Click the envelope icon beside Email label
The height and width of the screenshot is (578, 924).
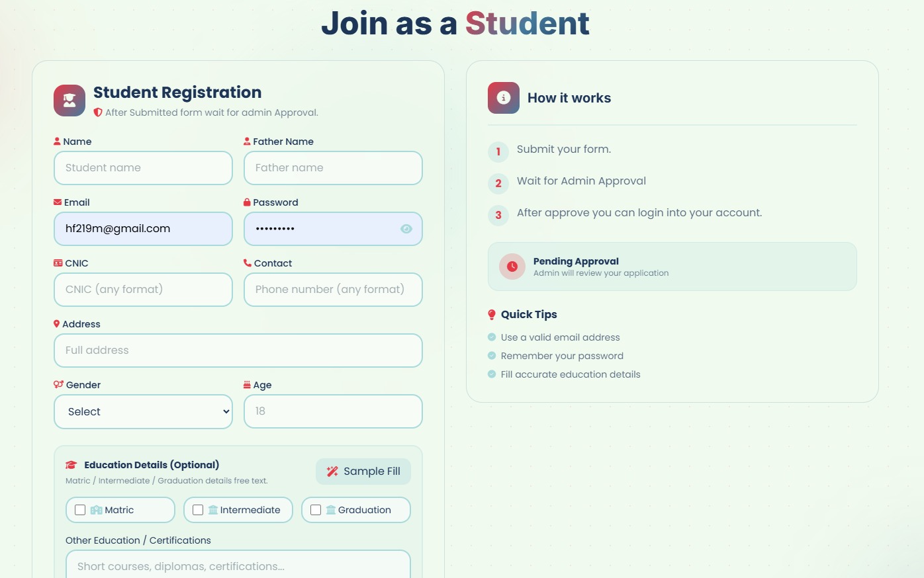(58, 202)
